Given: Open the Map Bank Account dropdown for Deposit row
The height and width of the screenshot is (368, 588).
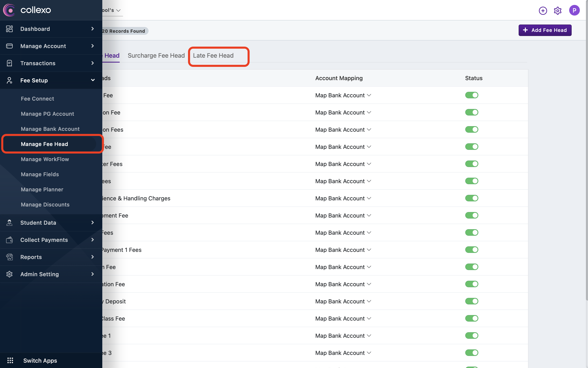Looking at the screenshot, I should tap(343, 301).
